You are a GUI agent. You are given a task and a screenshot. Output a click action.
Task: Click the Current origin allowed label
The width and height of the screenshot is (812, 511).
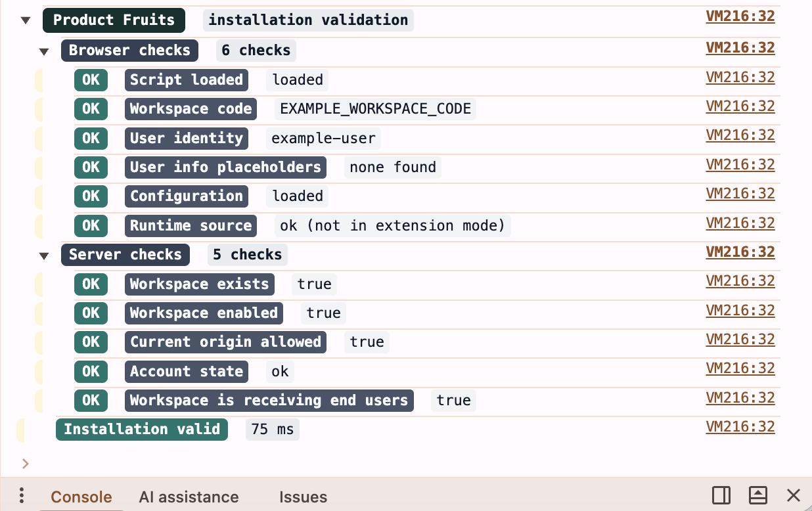click(225, 342)
